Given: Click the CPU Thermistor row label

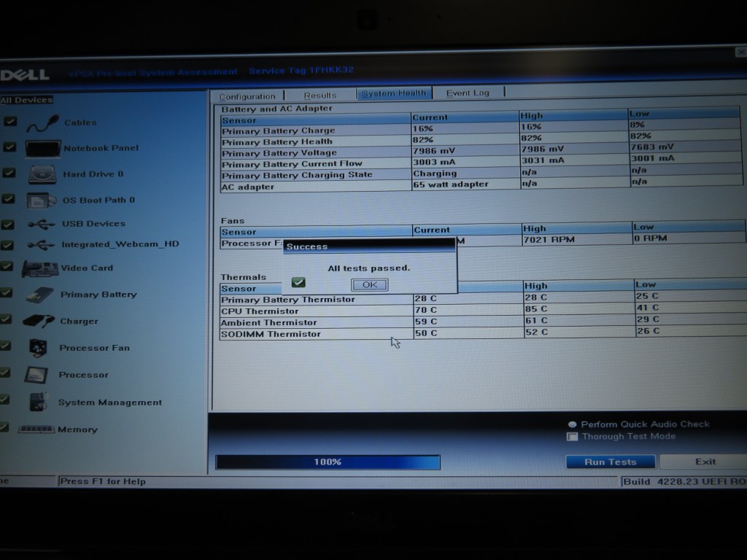Looking at the screenshot, I should [260, 311].
